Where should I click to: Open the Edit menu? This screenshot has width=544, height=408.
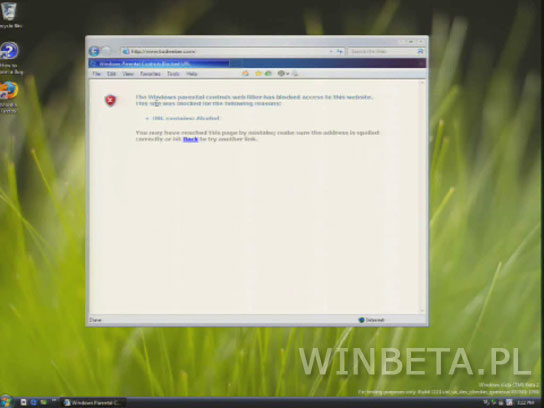tap(111, 74)
